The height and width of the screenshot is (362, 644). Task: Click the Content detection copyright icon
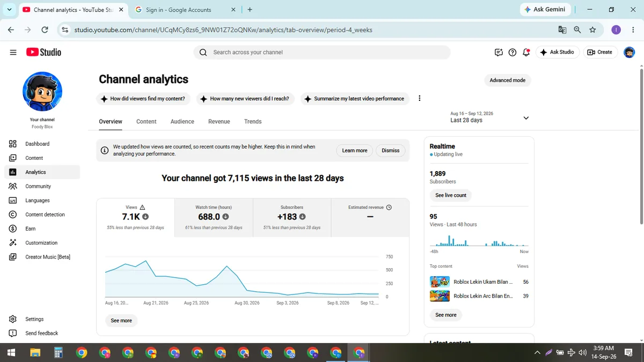(x=13, y=215)
